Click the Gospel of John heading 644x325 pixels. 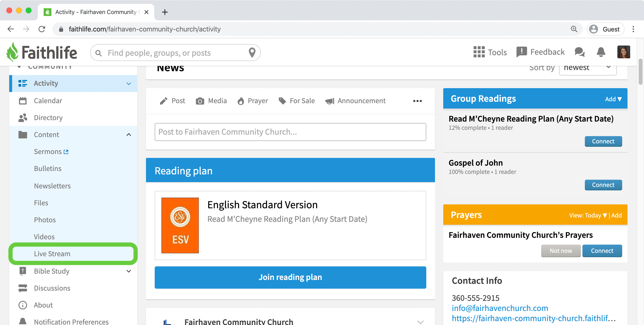pyautogui.click(x=475, y=163)
